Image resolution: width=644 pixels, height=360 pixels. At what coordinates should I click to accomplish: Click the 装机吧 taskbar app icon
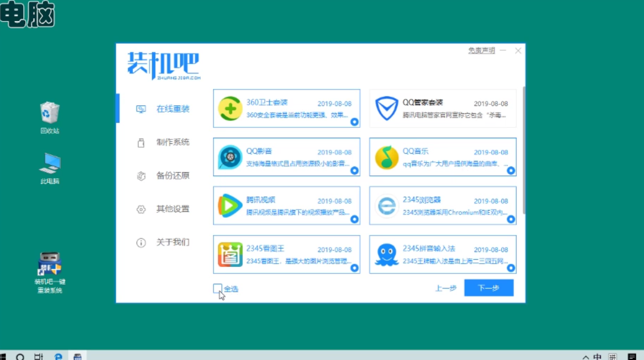[x=77, y=356]
